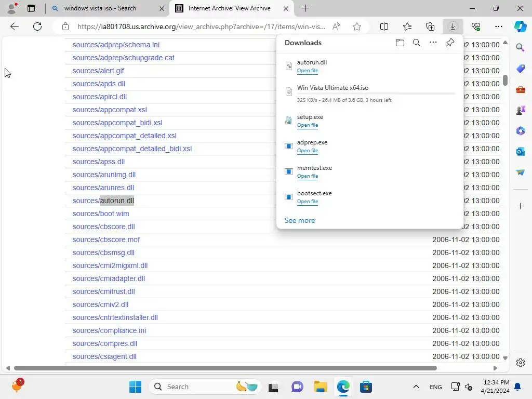
Task: Search within downloads
Action: pos(417,43)
